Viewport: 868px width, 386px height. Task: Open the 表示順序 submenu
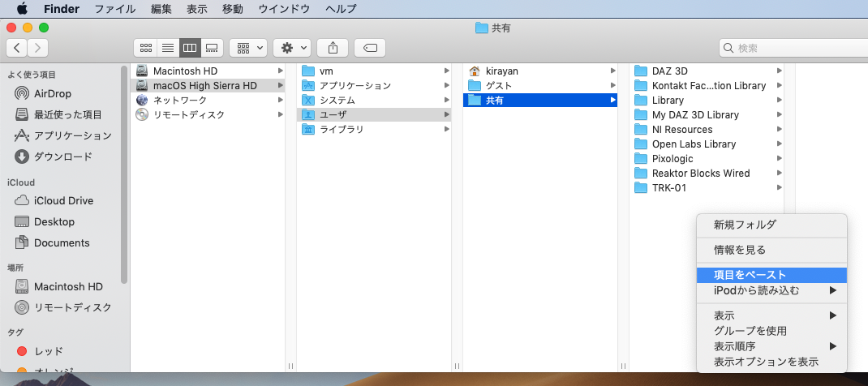(x=771, y=346)
